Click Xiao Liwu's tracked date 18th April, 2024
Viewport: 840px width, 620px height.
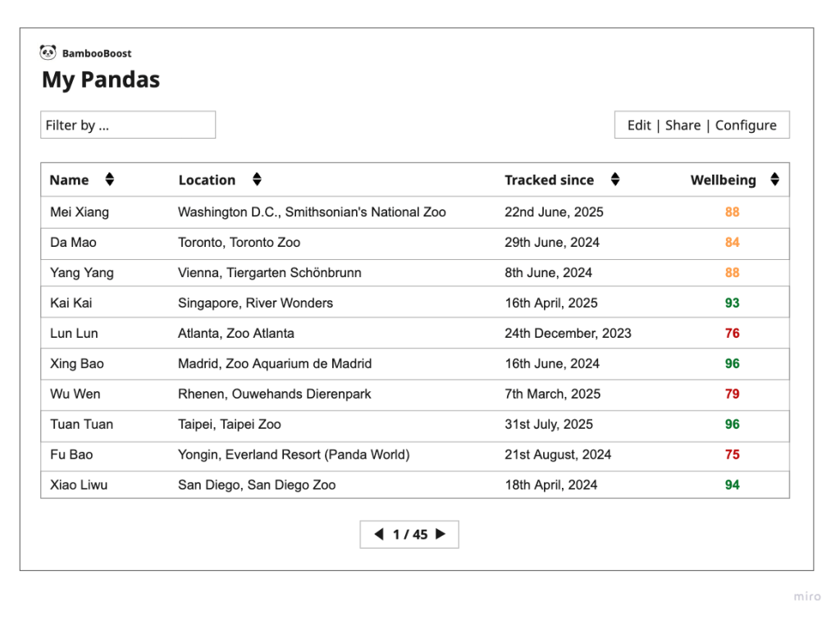click(550, 485)
